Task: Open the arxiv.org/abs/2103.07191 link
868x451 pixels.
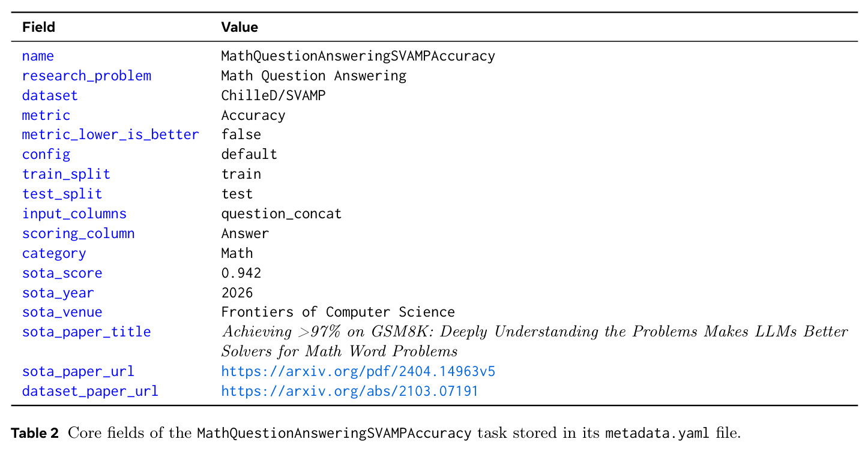Action: [x=349, y=392]
